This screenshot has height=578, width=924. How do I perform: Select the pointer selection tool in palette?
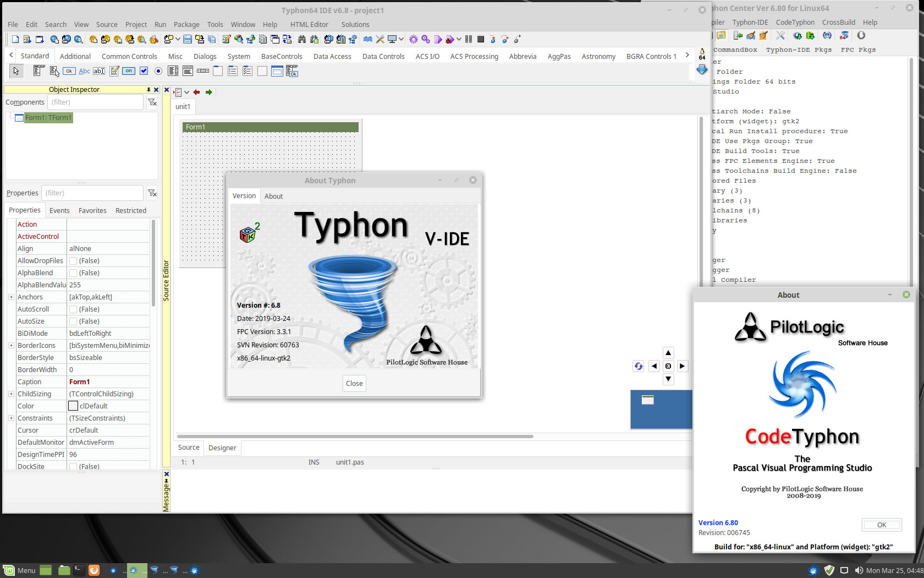click(x=16, y=71)
